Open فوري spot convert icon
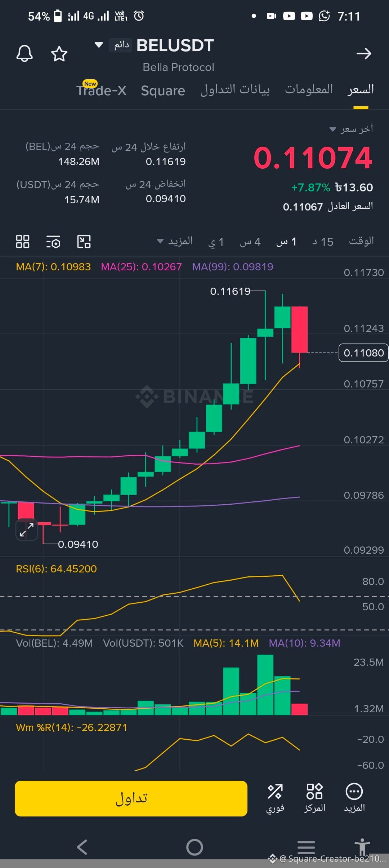Screen dimensions: 389x868 tap(275, 798)
